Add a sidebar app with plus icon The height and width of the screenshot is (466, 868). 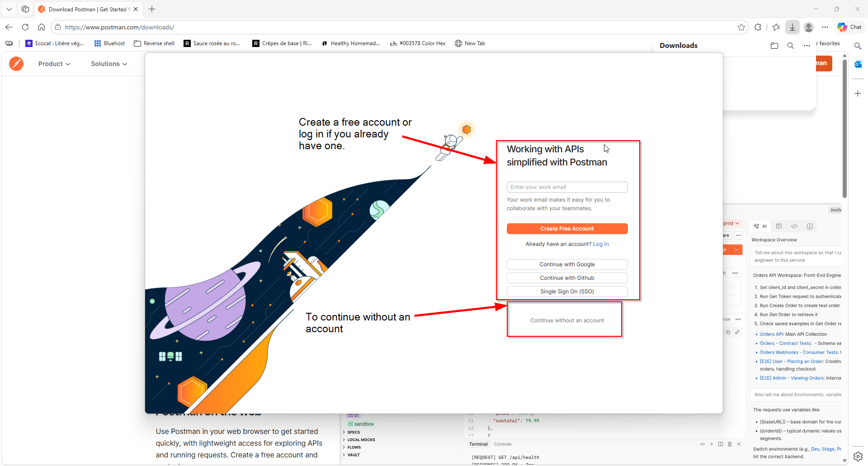click(x=858, y=93)
